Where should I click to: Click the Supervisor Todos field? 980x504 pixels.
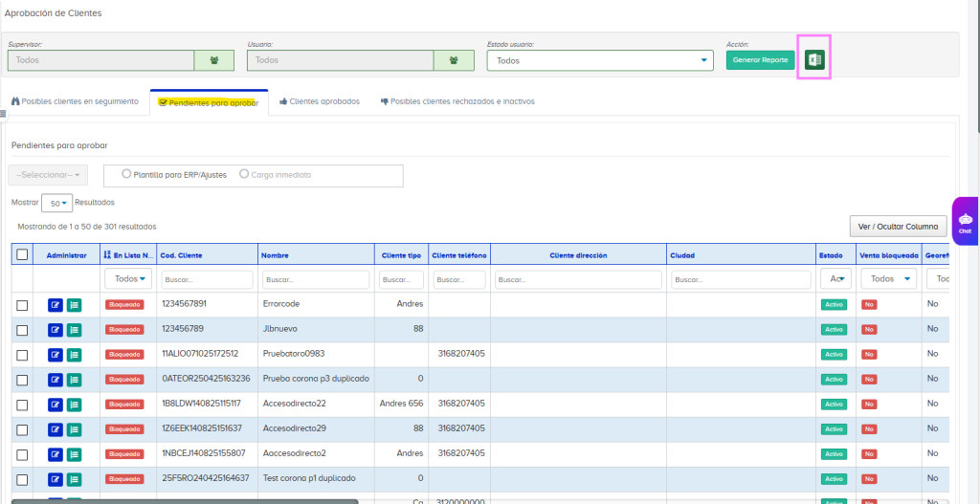click(x=100, y=60)
